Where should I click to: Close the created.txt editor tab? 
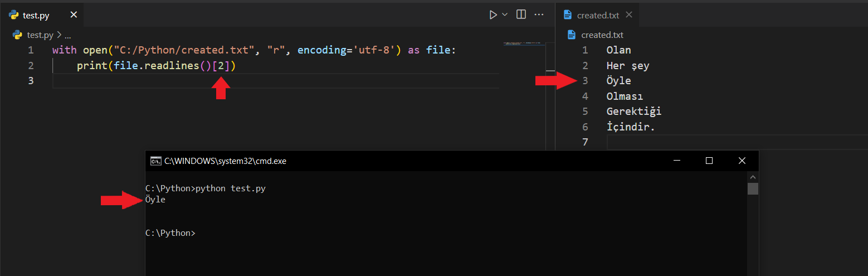pos(629,15)
